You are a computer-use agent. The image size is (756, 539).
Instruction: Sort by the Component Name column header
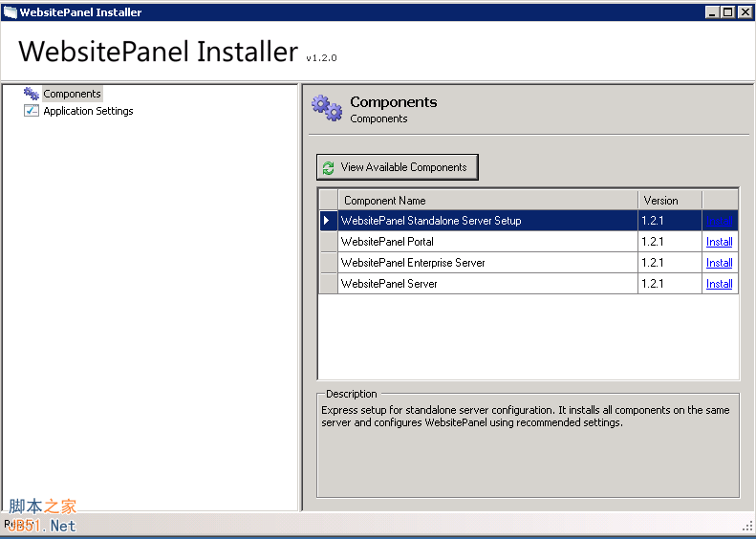tap(487, 201)
